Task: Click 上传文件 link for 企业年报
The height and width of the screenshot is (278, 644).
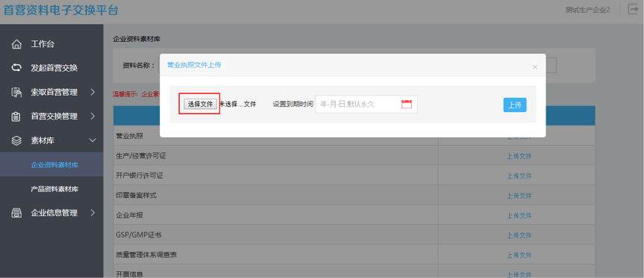Action: [x=519, y=215]
